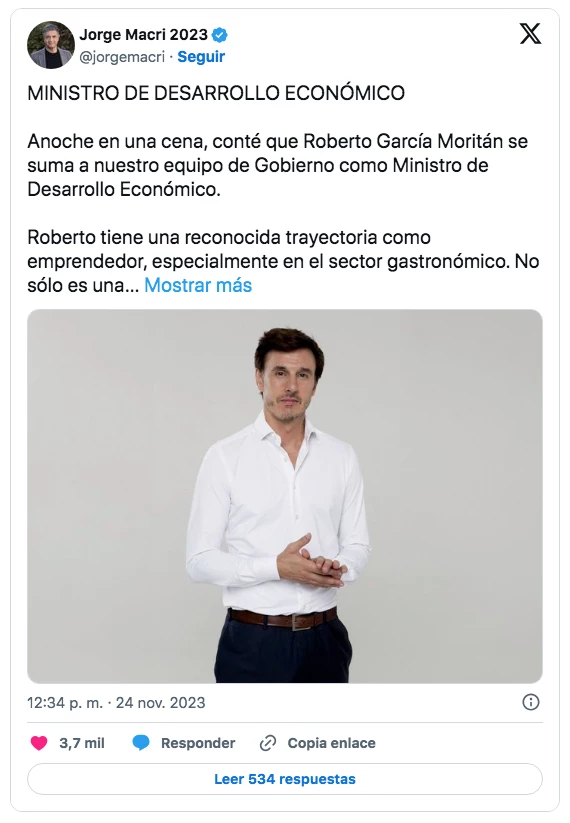Click Leer 534 respuestas button
Viewport: 570px width, 823px height.
[x=284, y=779]
